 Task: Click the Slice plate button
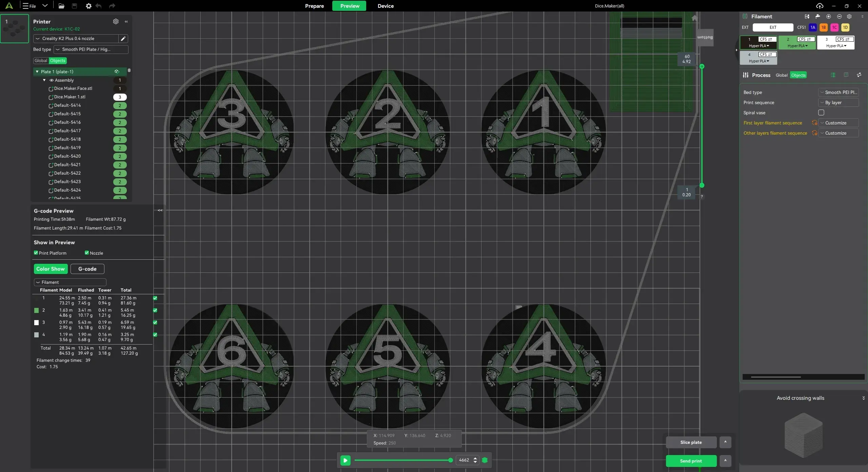[x=691, y=442]
